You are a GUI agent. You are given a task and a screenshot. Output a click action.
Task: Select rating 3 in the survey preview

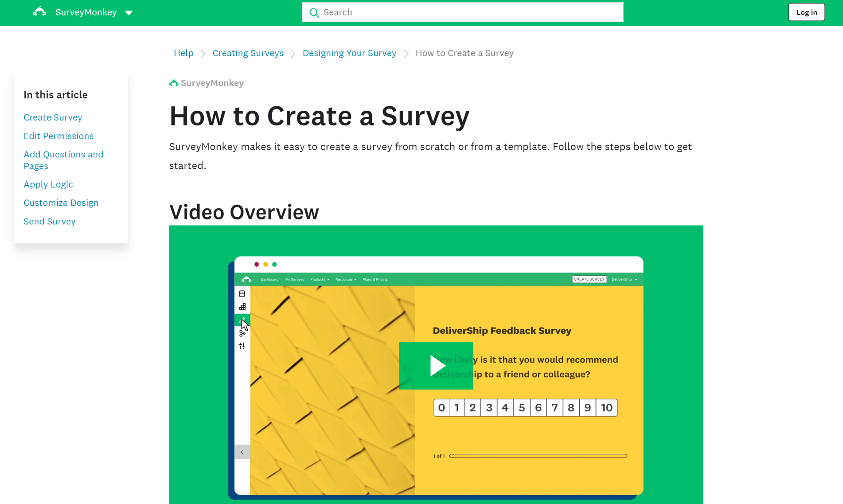tap(489, 408)
